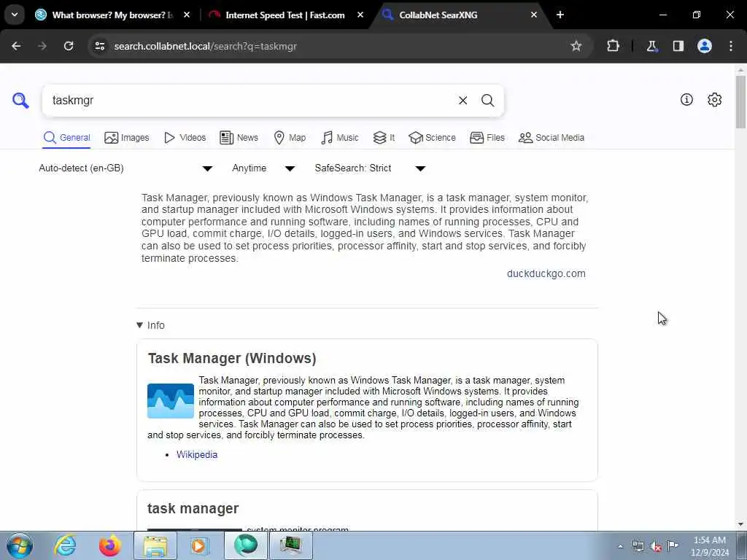
Task: Submit search with magnifier button
Action: click(x=487, y=101)
